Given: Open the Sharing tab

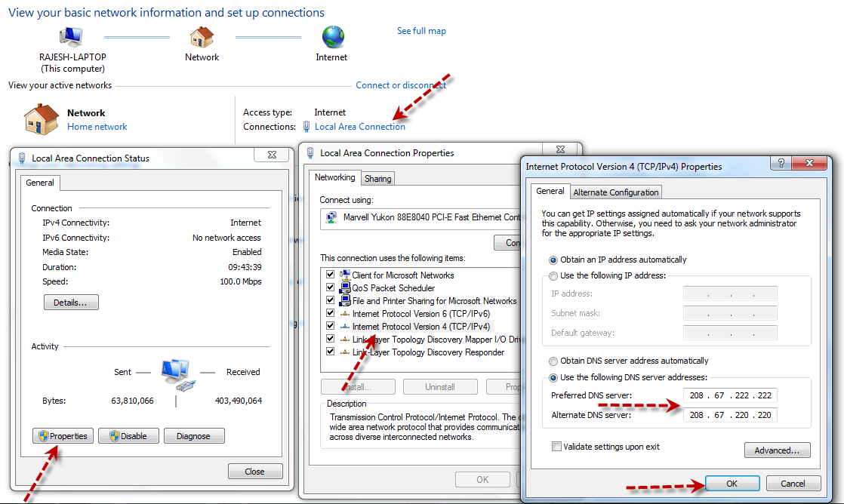Looking at the screenshot, I should [377, 179].
